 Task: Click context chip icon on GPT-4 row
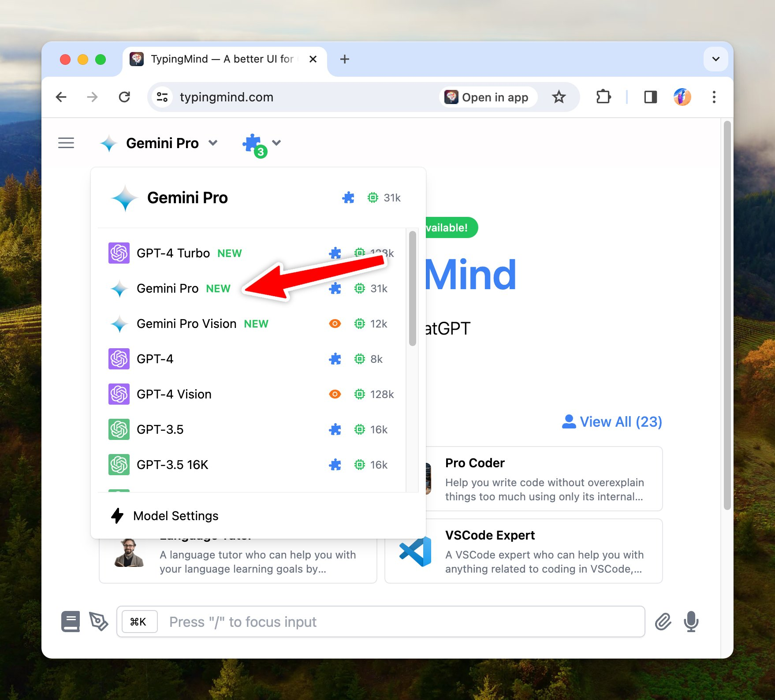(360, 359)
